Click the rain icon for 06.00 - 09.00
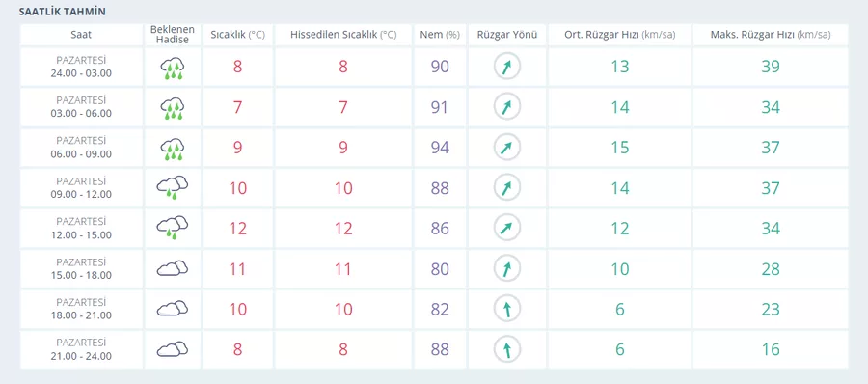868x384 pixels. click(x=173, y=149)
